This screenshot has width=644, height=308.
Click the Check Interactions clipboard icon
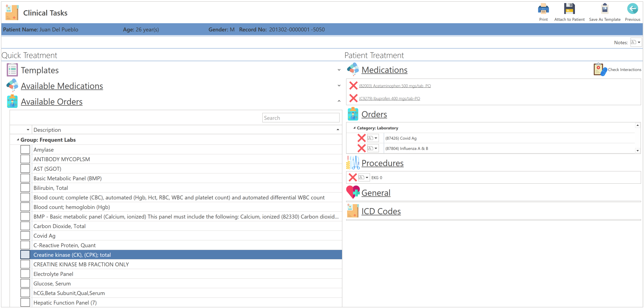click(x=600, y=69)
